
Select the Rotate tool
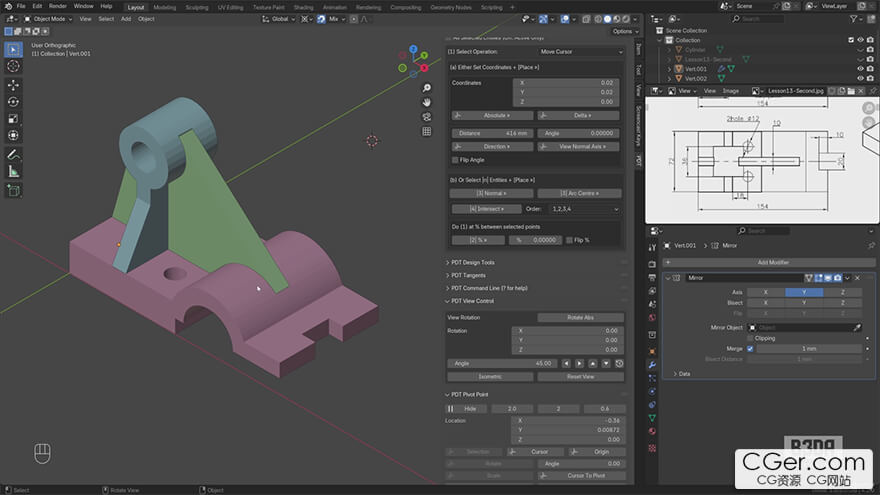coord(13,102)
